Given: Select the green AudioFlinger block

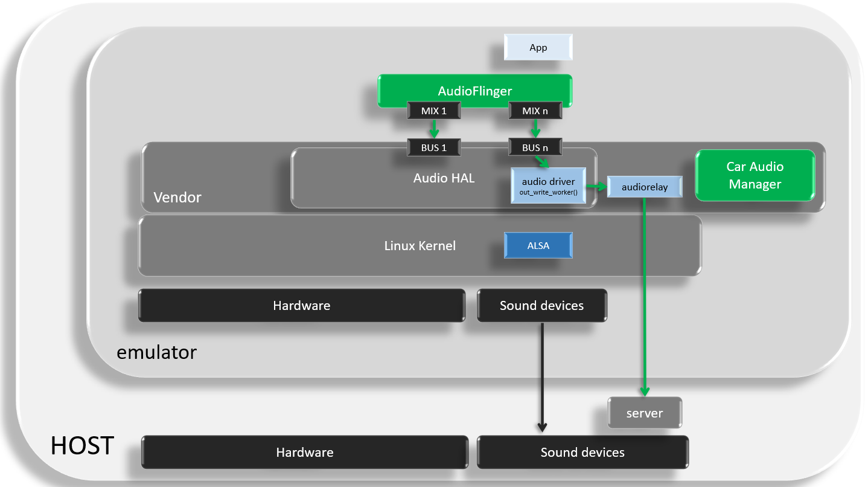Looking at the screenshot, I should (474, 91).
